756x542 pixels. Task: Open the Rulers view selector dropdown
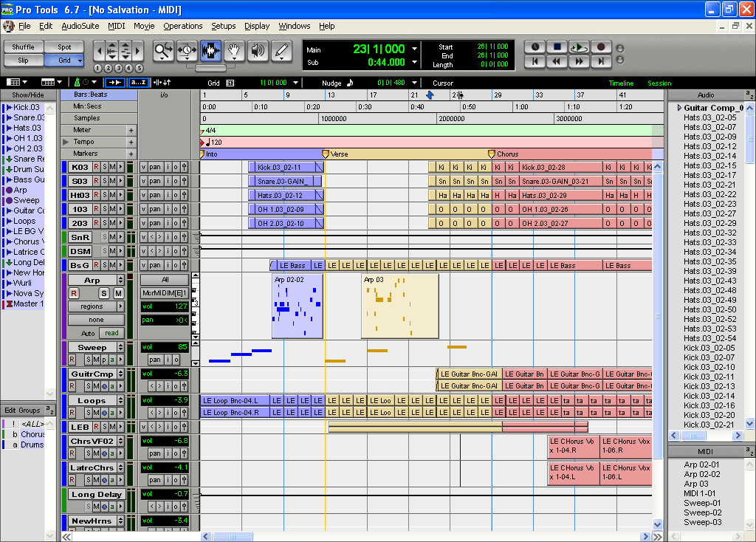click(51, 83)
